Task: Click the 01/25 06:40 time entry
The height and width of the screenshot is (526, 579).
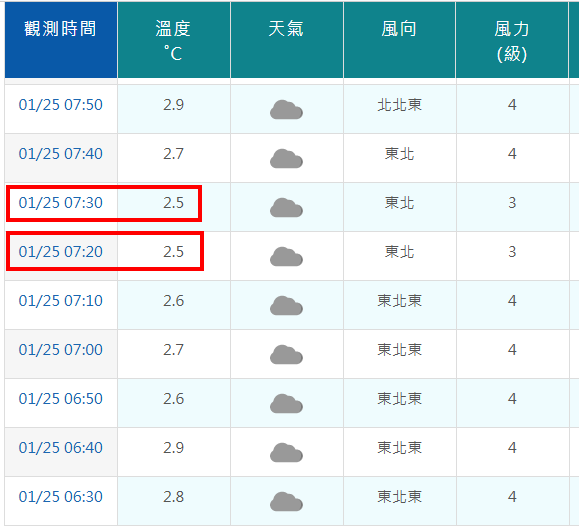Action: click(61, 448)
